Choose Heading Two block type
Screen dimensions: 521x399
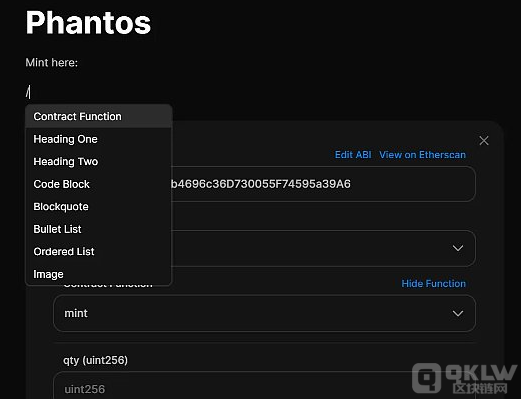99,162
